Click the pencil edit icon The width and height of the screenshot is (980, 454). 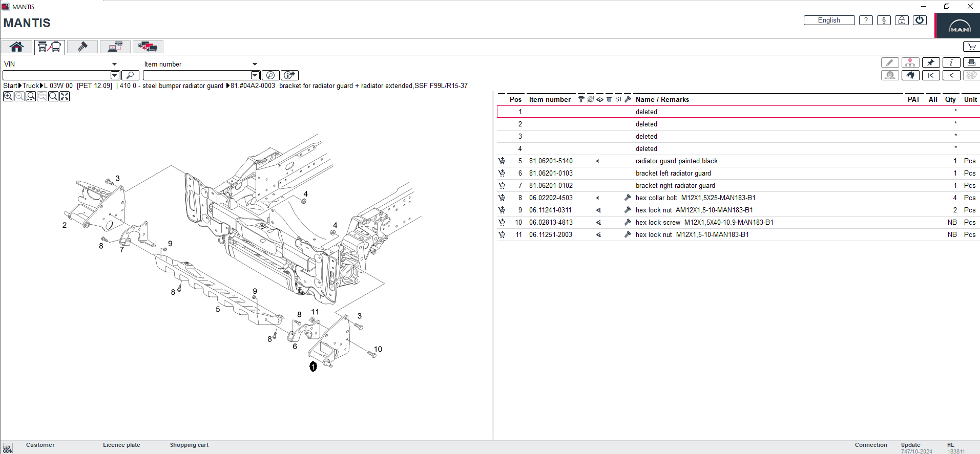coord(890,62)
